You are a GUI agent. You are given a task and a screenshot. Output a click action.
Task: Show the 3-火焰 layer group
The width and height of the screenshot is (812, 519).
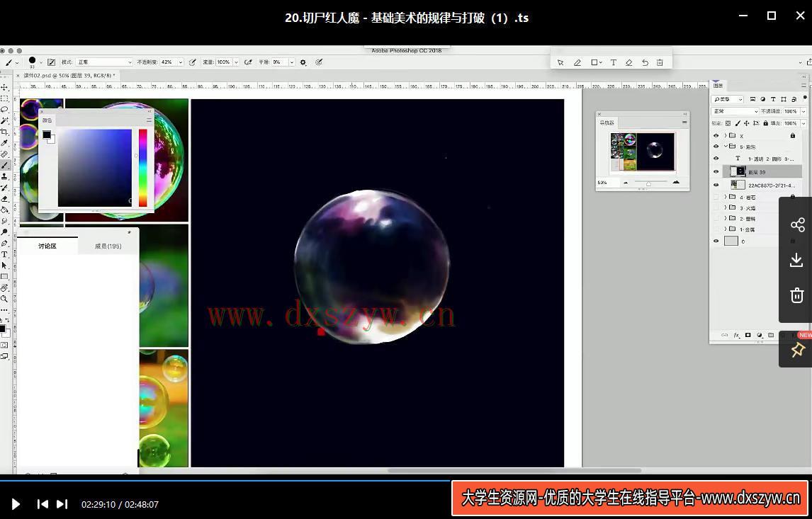(x=716, y=207)
